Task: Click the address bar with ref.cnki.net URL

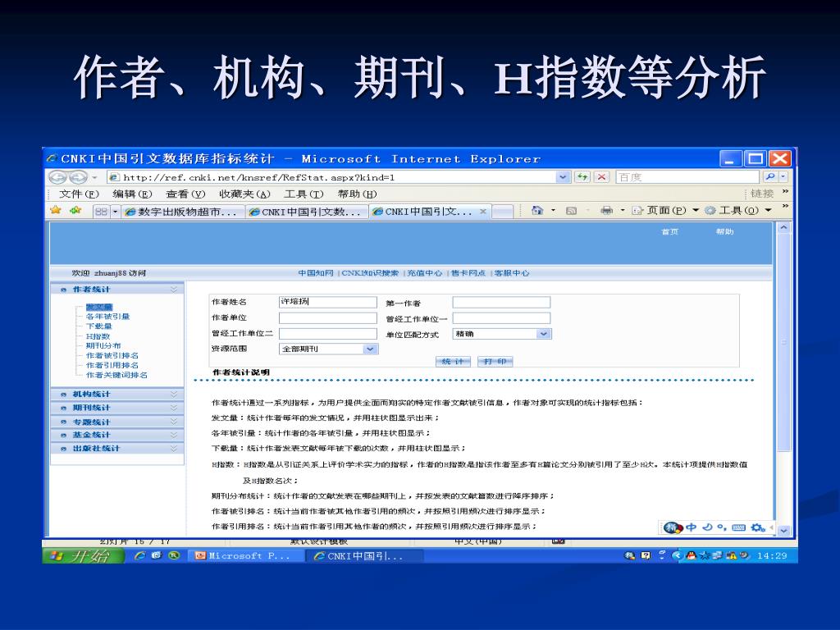Action: point(332,177)
